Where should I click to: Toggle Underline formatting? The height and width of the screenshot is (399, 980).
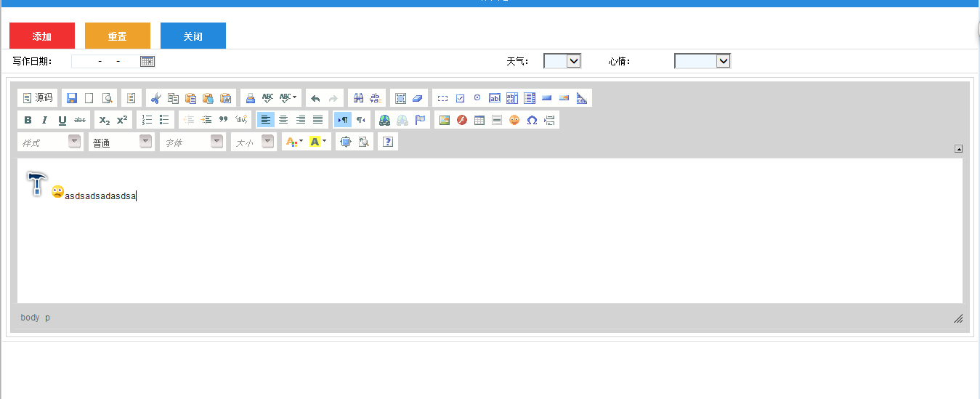coord(62,120)
